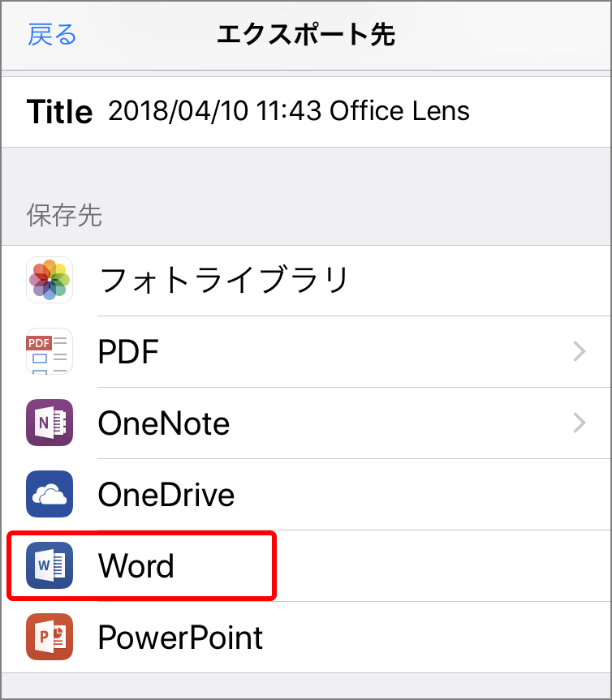Tap the PDF document icon
The image size is (612, 700).
tap(50, 351)
